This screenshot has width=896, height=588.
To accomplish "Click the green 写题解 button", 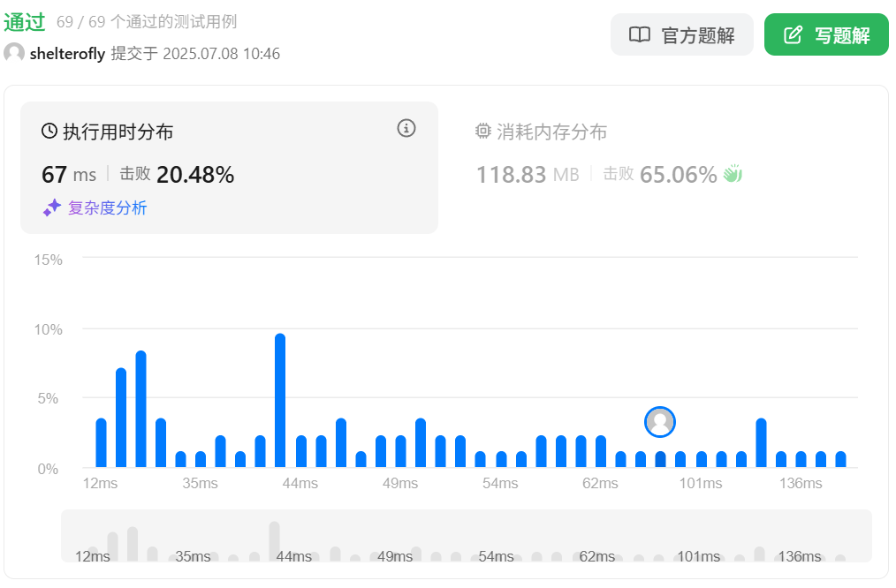I will pyautogui.click(x=826, y=34).
